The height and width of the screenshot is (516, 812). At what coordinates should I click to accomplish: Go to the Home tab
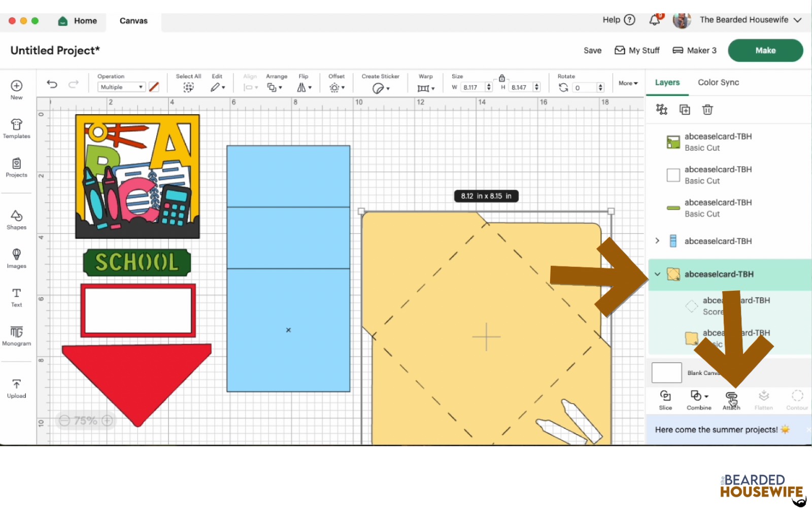pyautogui.click(x=78, y=21)
